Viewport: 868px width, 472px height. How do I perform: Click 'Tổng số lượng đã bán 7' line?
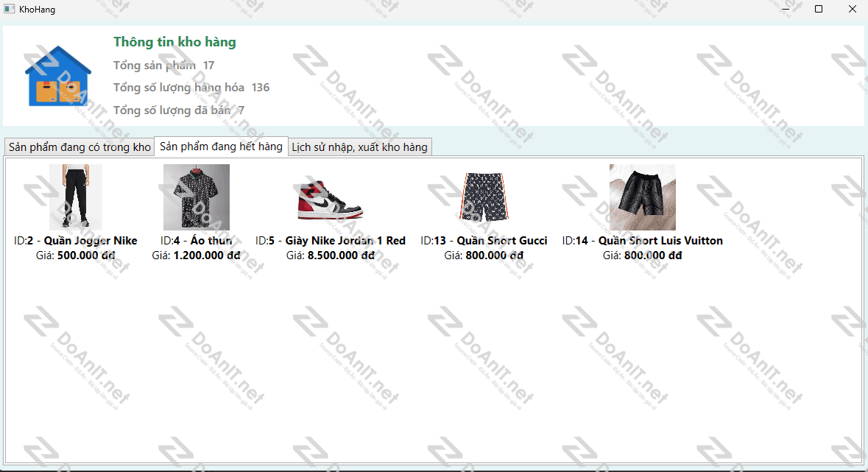(179, 110)
